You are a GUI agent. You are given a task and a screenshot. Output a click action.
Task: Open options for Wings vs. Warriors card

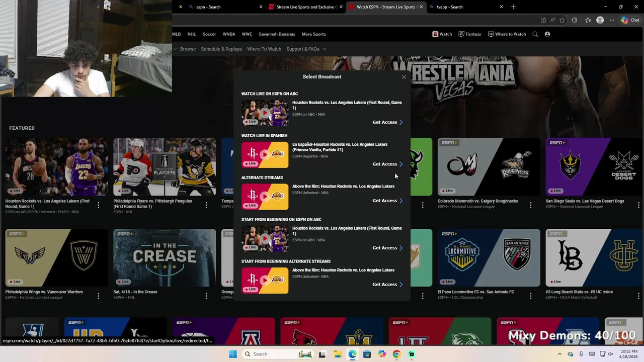(98, 296)
